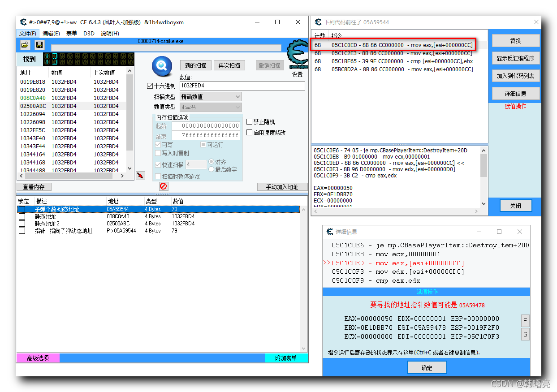Image resolution: width=557 pixels, height=392 pixels.
Task: Click the 附加表单 button
Action: pyautogui.click(x=286, y=358)
